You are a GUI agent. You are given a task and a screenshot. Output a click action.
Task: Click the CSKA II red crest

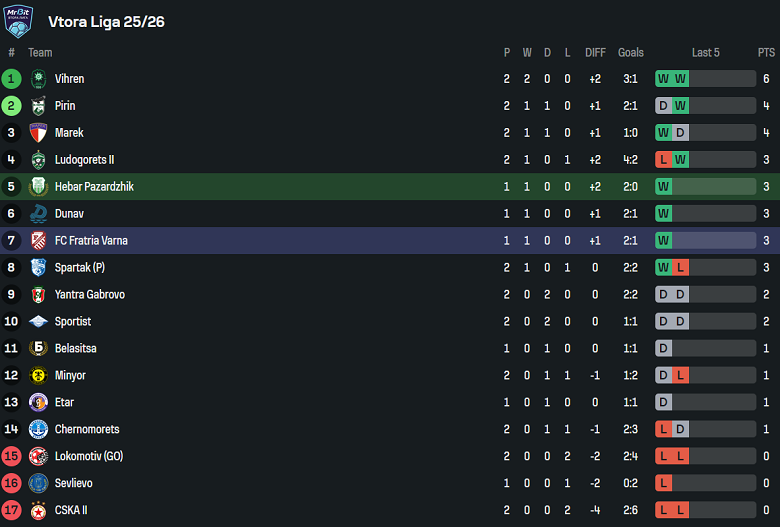tap(38, 510)
